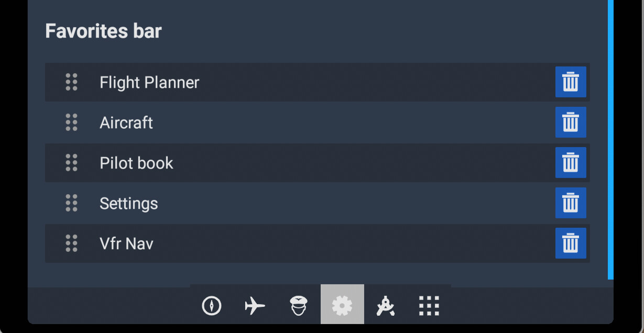Click the blue vertical scrollbar on right
The height and width of the screenshot is (333, 644).
610,139
